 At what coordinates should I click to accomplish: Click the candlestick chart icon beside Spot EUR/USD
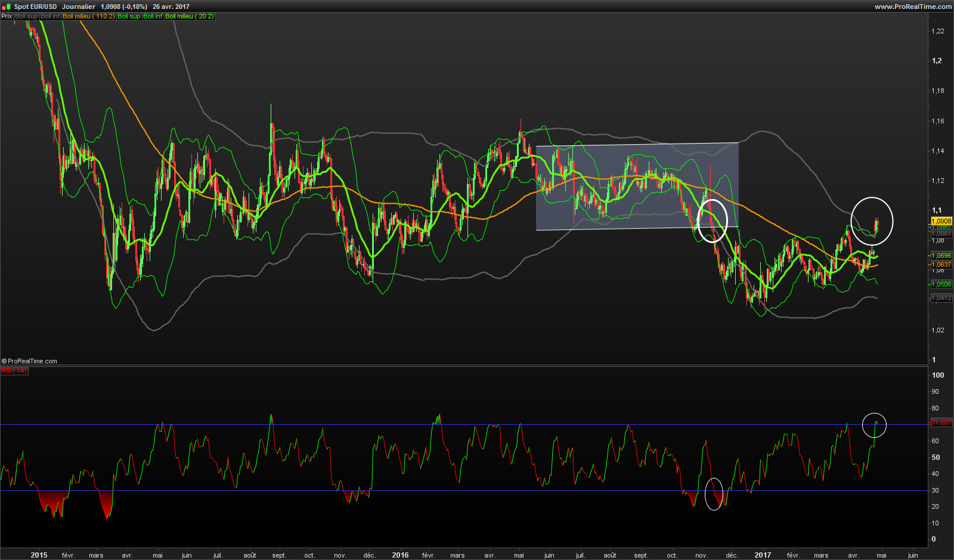coord(7,7)
